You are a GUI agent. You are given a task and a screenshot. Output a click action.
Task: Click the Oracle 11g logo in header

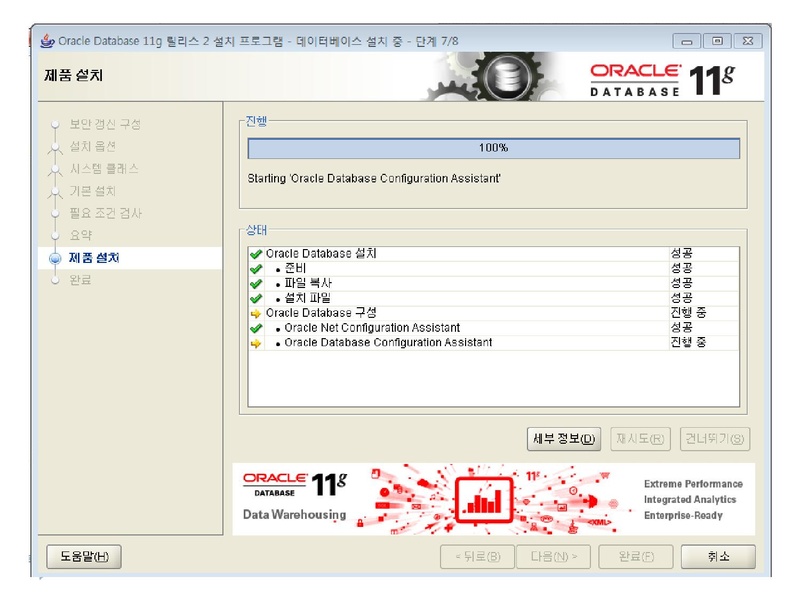662,78
